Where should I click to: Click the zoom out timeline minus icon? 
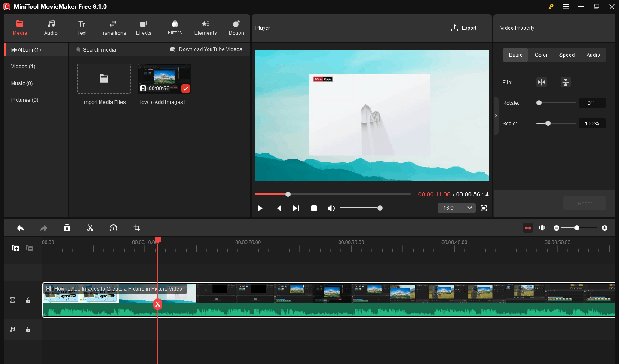click(x=557, y=228)
